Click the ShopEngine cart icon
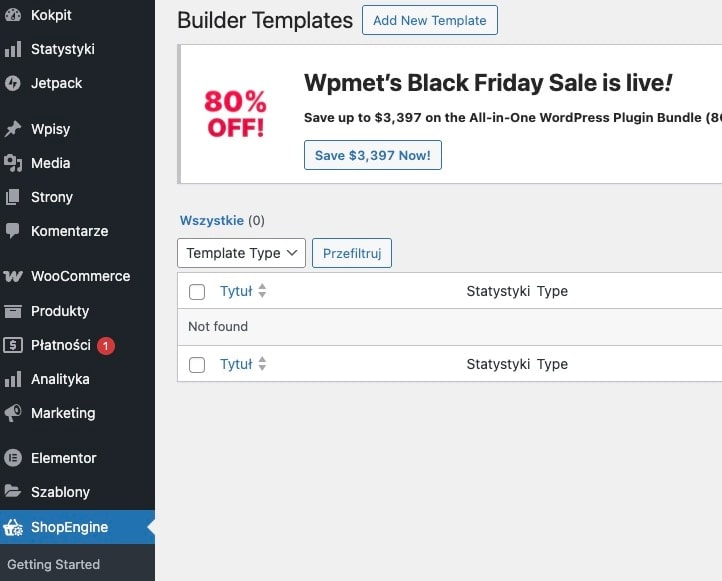 tap(13, 527)
